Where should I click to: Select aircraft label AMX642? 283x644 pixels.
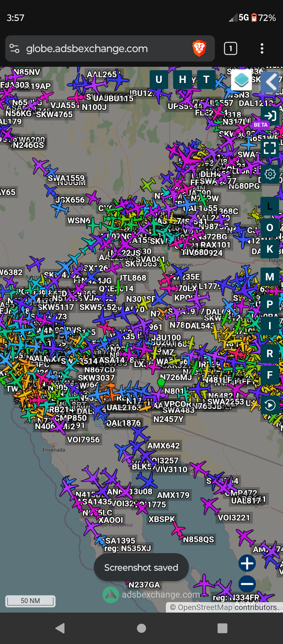pos(164,446)
